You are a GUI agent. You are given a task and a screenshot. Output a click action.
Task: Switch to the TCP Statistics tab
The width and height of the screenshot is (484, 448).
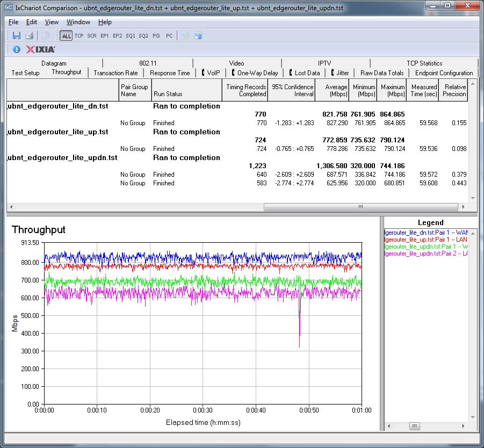[x=424, y=63]
